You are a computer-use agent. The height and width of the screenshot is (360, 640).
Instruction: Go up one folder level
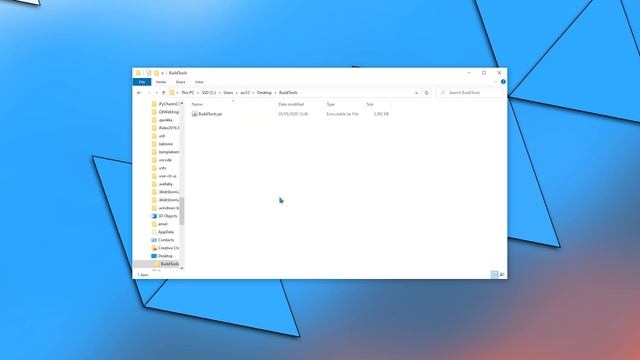point(164,93)
